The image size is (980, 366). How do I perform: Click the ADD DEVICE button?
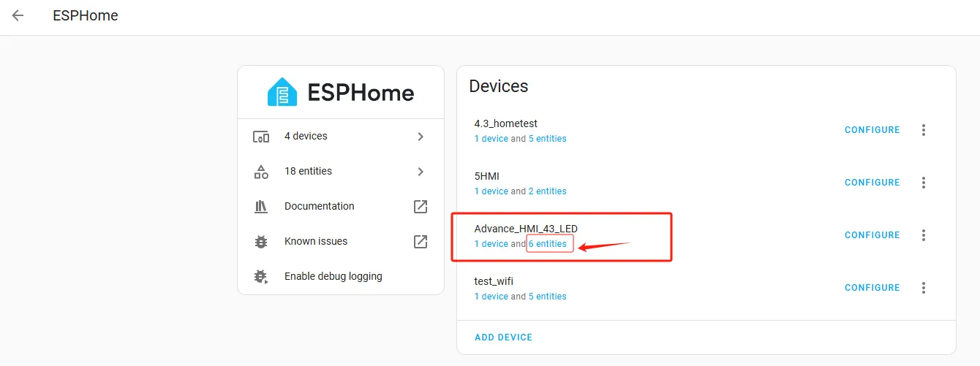click(x=504, y=338)
